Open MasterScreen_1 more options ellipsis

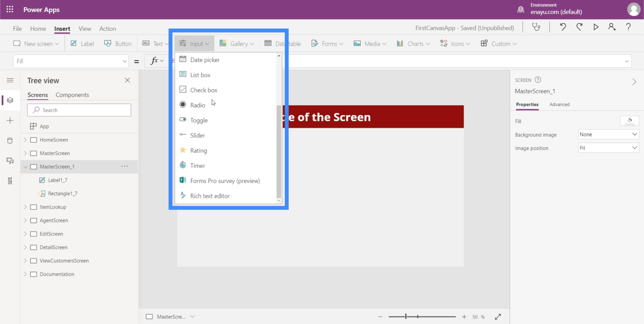tap(125, 166)
